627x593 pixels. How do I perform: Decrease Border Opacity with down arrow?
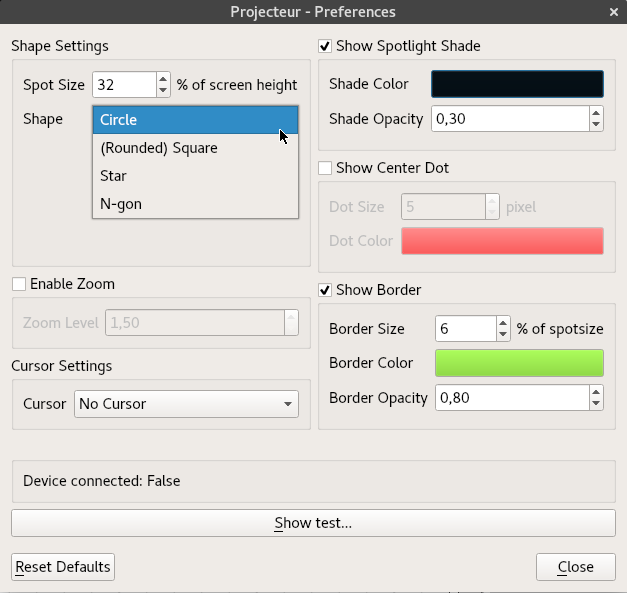point(596,403)
